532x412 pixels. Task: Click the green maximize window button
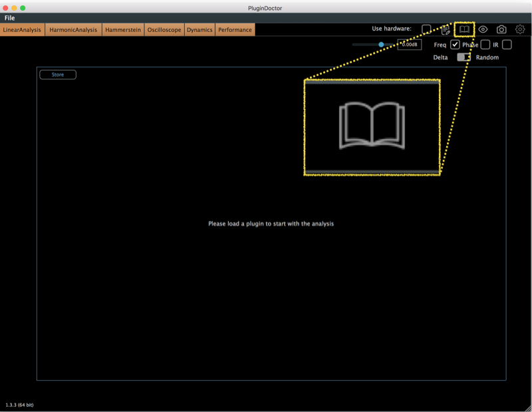23,8
